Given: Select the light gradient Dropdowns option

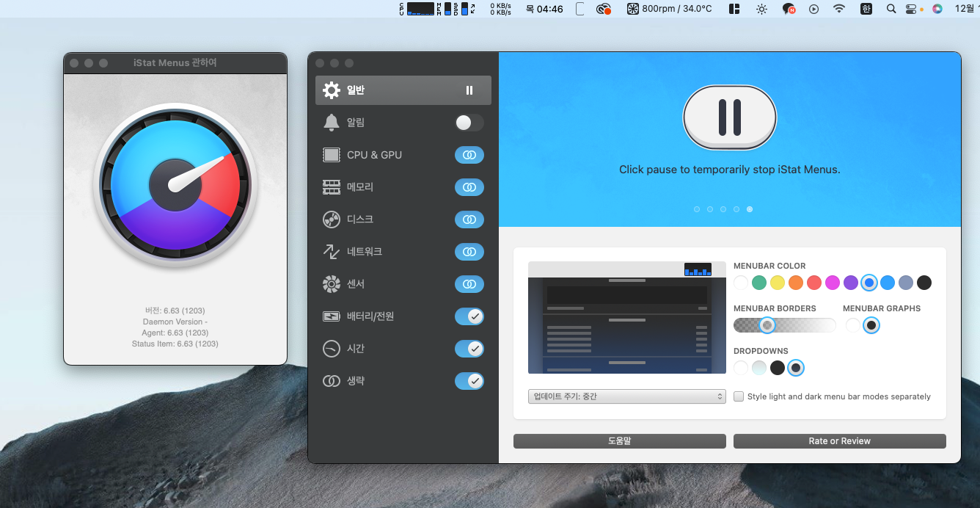Looking at the screenshot, I should 759,368.
